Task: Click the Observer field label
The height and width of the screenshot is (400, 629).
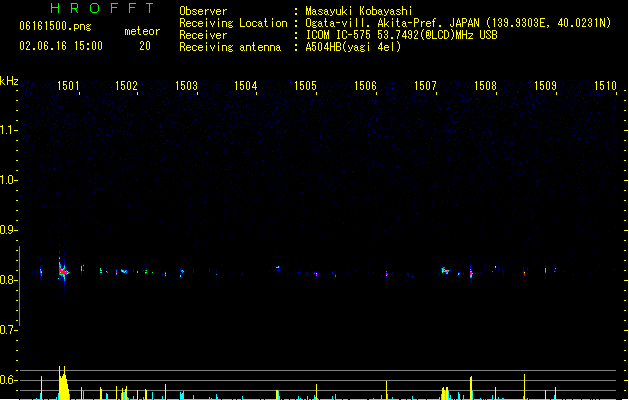Action: [203, 11]
